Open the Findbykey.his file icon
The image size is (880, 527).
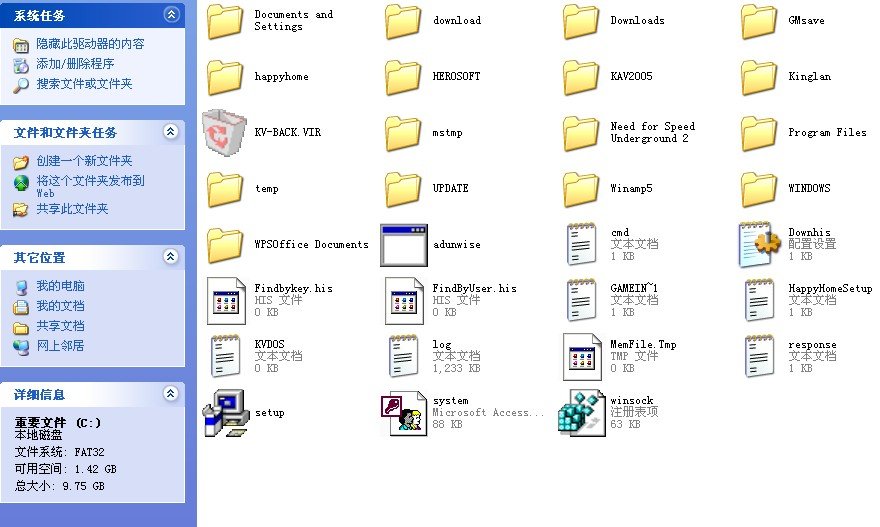[225, 301]
